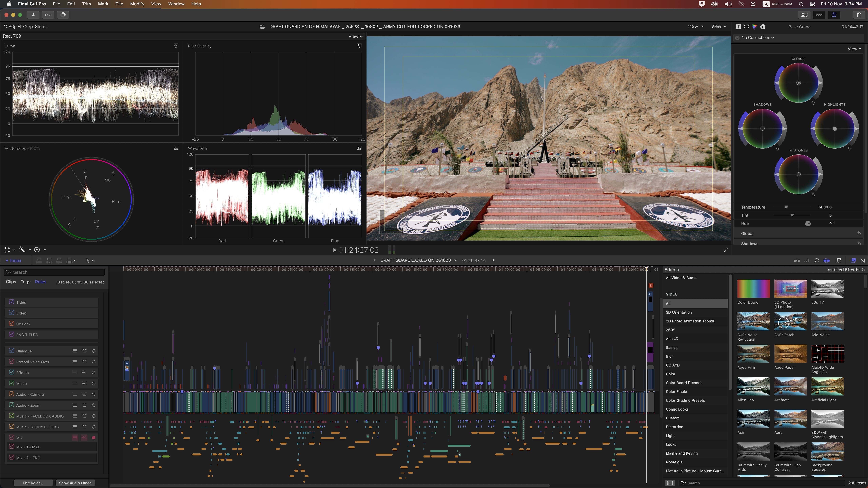Viewport: 868px width, 488px height.
Task: Open the Color Inspector tab icon
Action: (754, 27)
